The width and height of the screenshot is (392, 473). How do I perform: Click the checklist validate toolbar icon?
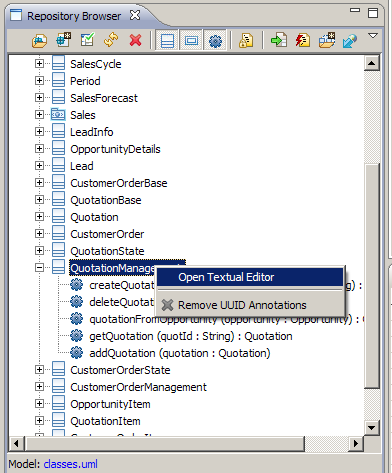tap(87, 40)
